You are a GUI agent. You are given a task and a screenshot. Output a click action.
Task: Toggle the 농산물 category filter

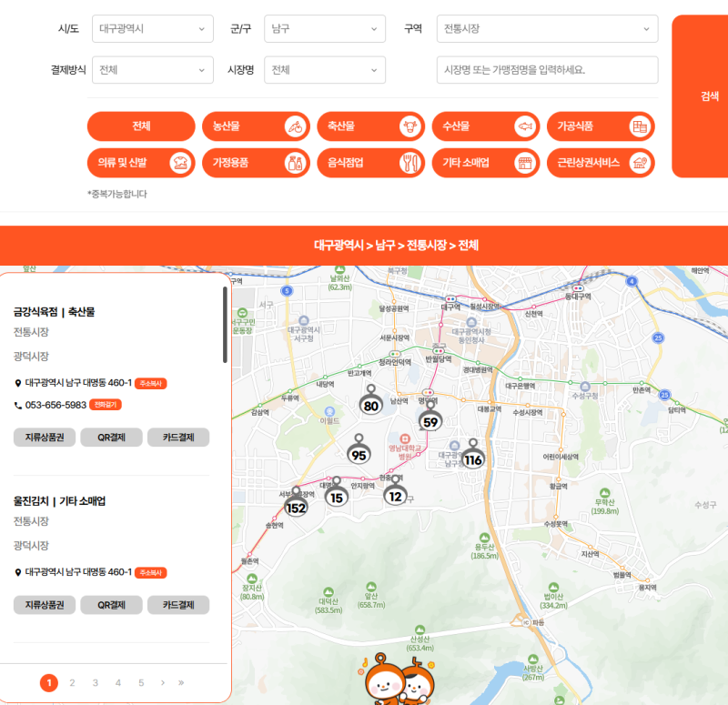point(256,126)
